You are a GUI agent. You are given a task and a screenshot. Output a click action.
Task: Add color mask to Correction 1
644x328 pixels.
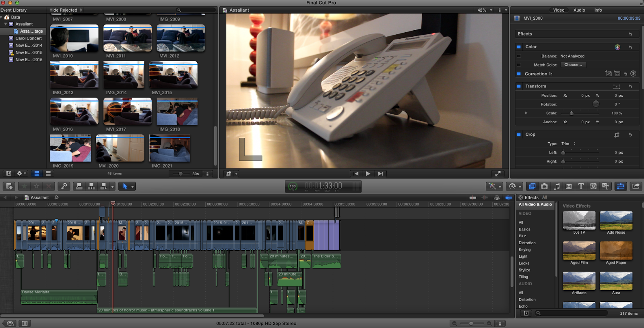(609, 74)
